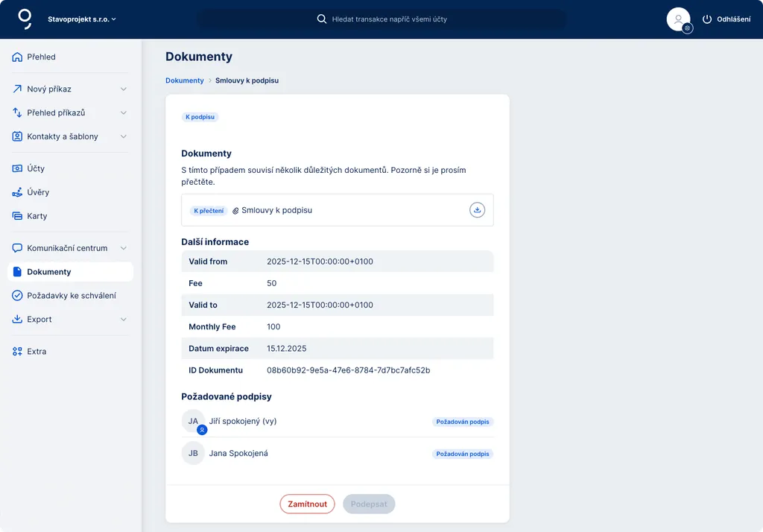Click the Odhlášení power icon
Viewport: 763px width, 532px height.
pos(707,19)
